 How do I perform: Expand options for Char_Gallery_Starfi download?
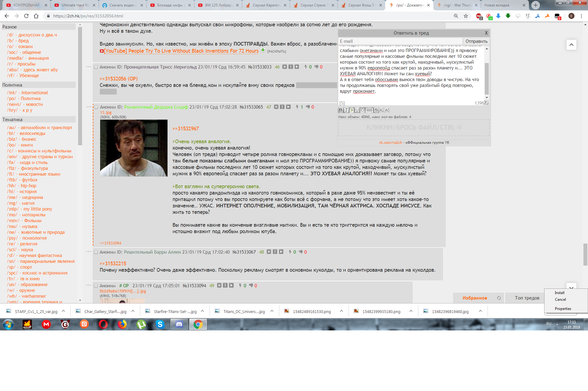[x=133, y=311]
